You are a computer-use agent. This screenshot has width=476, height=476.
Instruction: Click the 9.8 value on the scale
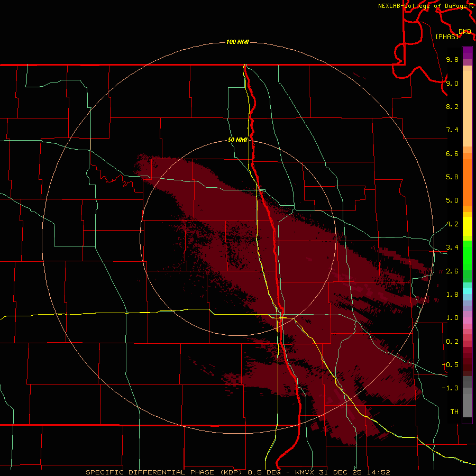tap(452, 59)
